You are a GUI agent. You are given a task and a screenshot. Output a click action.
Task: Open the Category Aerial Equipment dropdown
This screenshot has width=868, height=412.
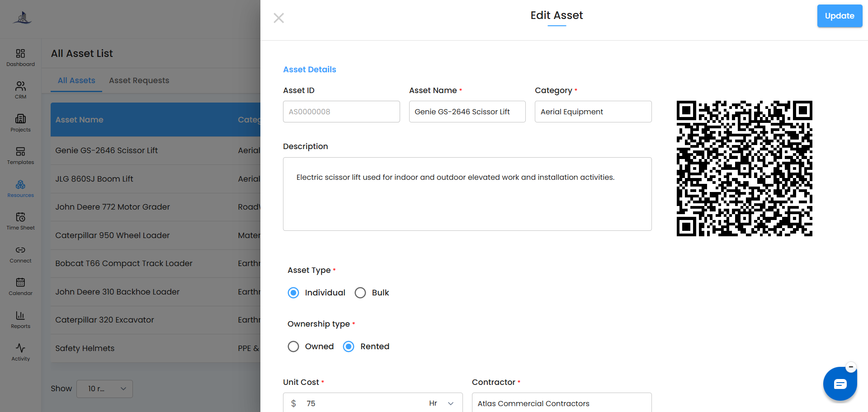(x=593, y=112)
